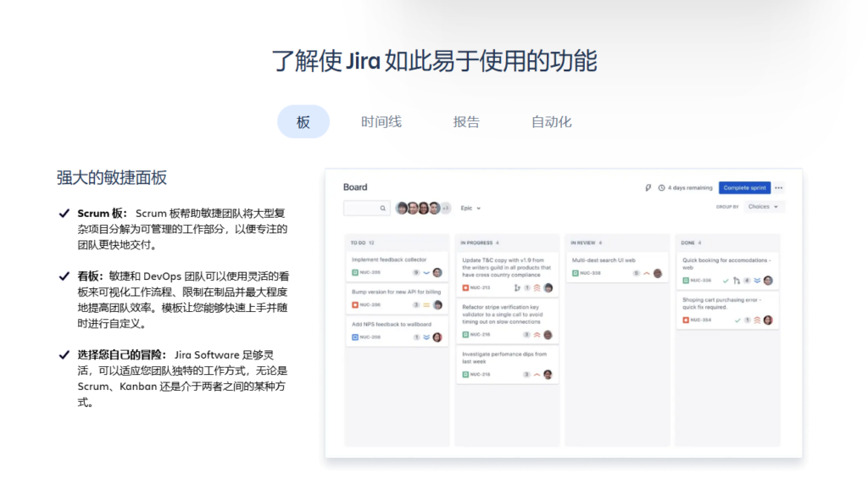This screenshot has height=502, width=868.
Task: Click the lightning bolt automation icon
Action: 648,188
